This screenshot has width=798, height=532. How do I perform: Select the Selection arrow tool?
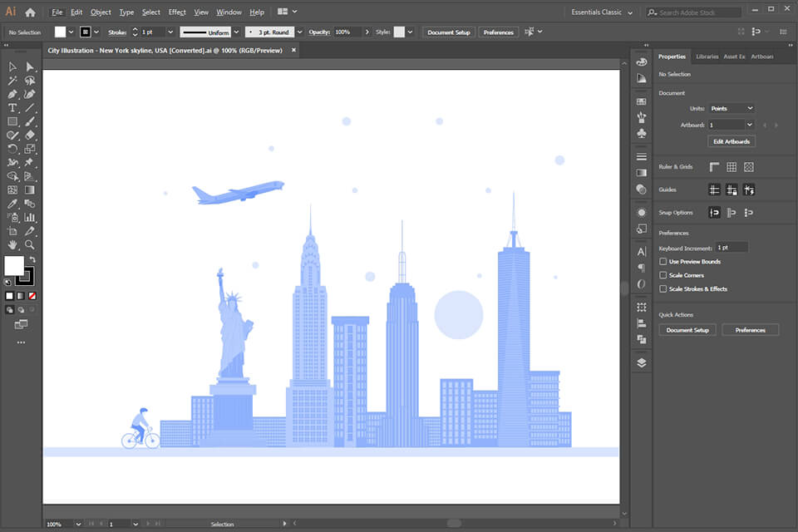click(x=12, y=67)
